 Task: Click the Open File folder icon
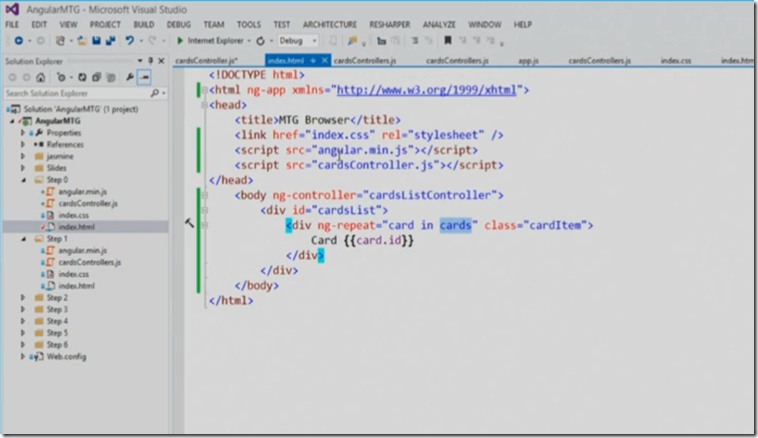click(x=82, y=41)
